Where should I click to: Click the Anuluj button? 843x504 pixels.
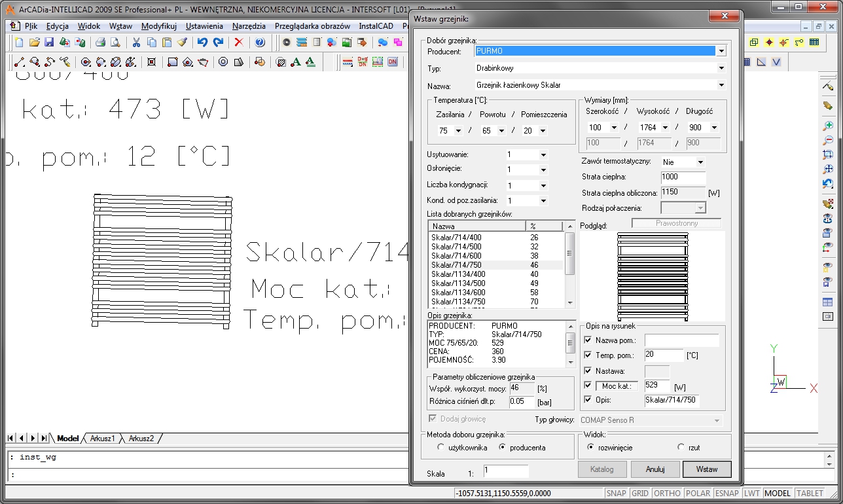pyautogui.click(x=655, y=469)
